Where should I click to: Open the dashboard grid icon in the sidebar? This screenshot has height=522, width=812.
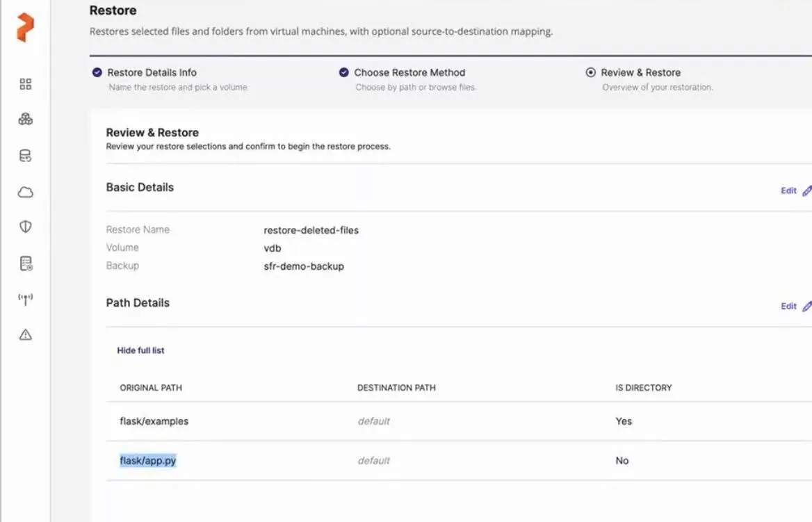click(x=26, y=84)
